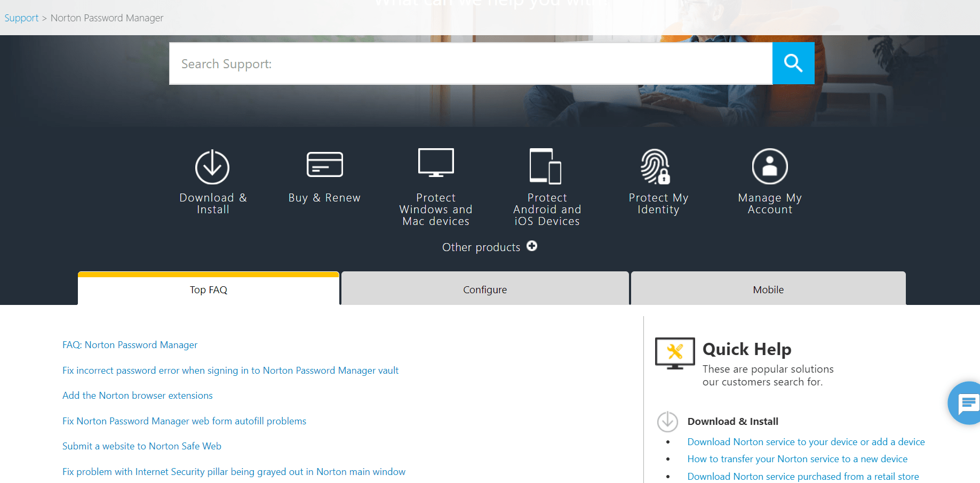Open FAQ: Norton Password Manager
Screen dimensions: 980x483
pyautogui.click(x=130, y=345)
